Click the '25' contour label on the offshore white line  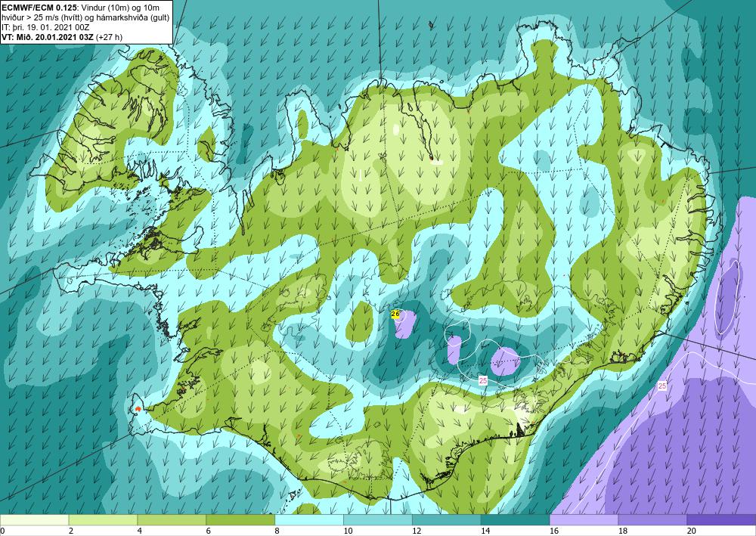(662, 386)
